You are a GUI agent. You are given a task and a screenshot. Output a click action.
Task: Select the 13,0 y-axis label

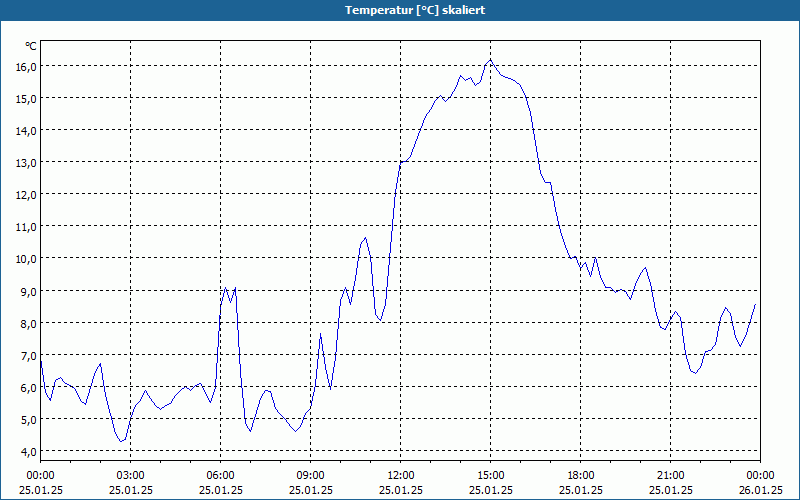27,163
